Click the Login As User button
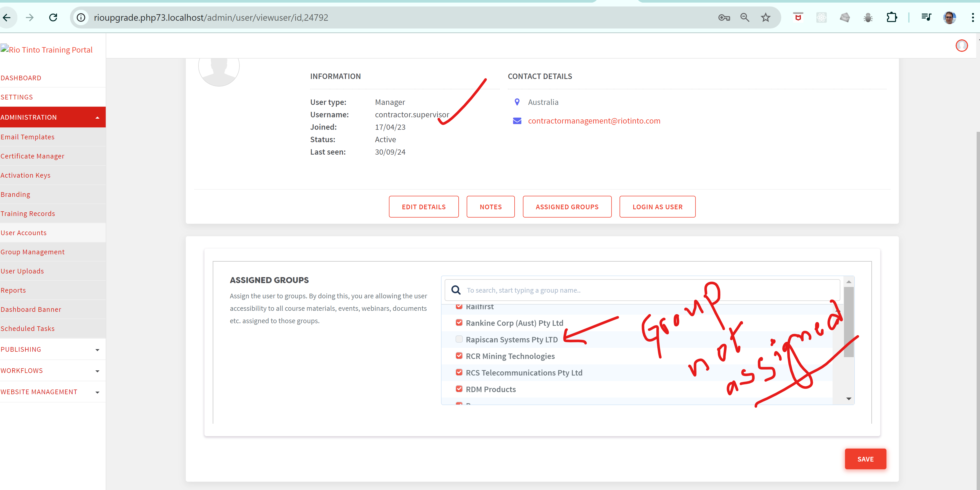This screenshot has height=490, width=980. 657,207
